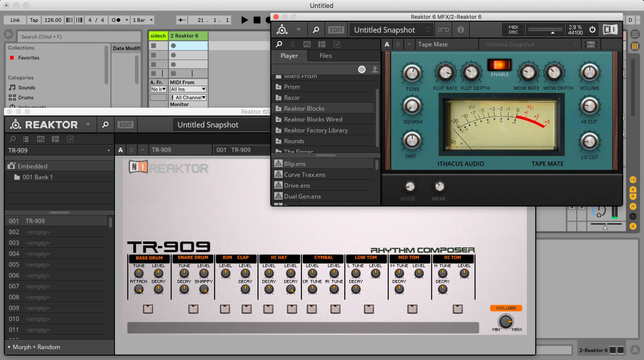
Task: Open the MIDI From All Ins dropdown
Action: (187, 89)
